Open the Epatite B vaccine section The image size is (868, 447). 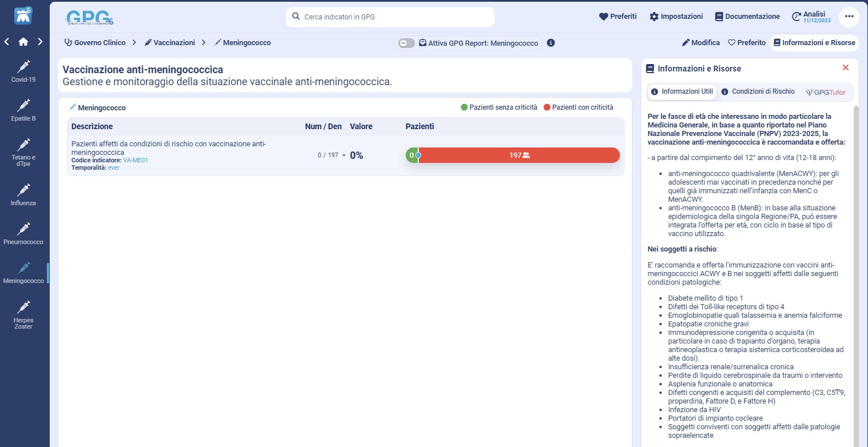23,110
